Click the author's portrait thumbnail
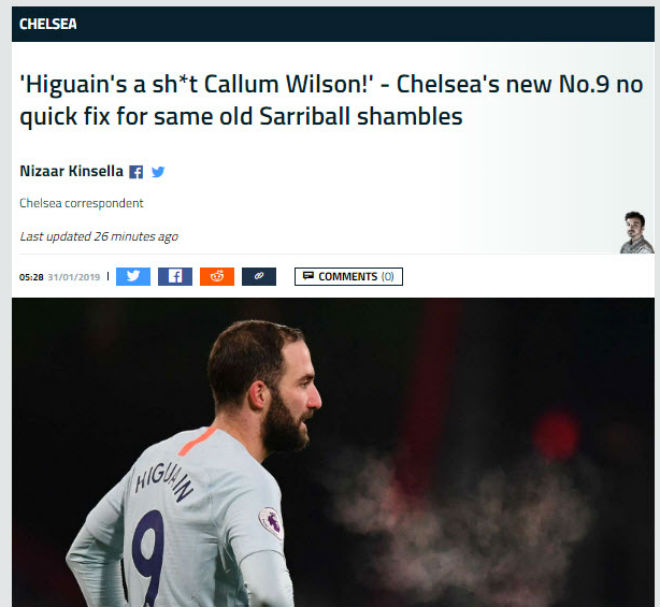Image resolution: width=660 pixels, height=607 pixels. coord(636,232)
